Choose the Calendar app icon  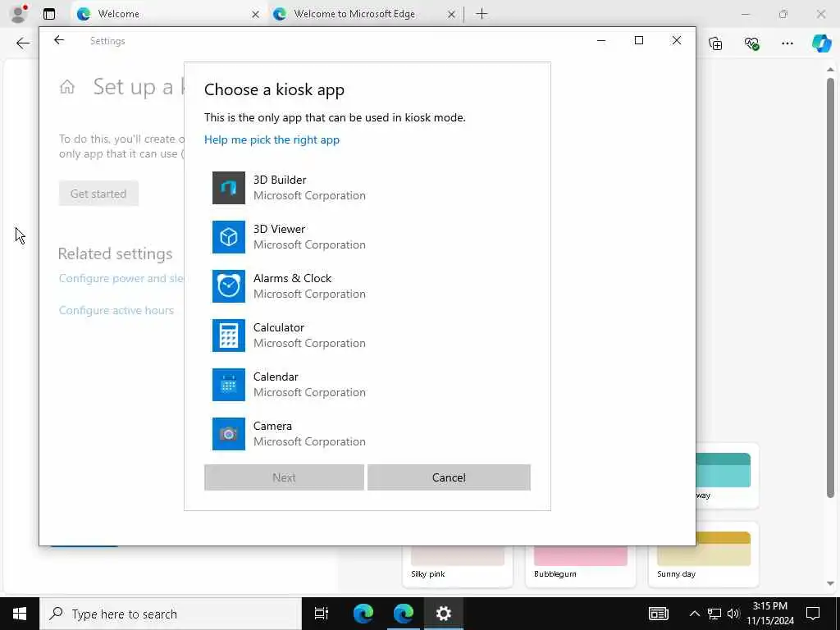tap(229, 386)
